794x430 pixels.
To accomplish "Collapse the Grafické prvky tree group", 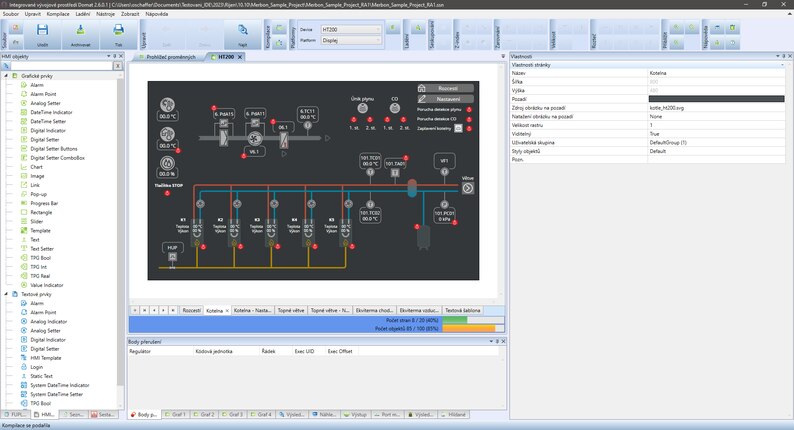I will [x=8, y=76].
